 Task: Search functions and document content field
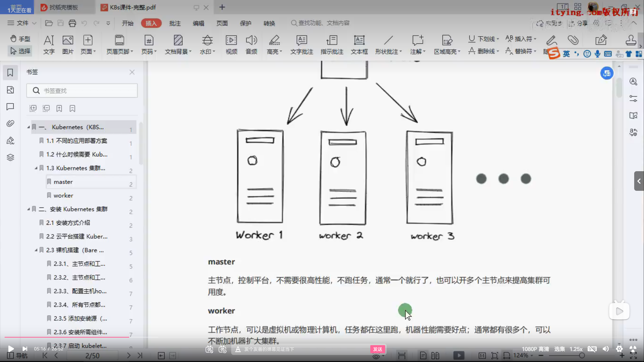(x=320, y=23)
